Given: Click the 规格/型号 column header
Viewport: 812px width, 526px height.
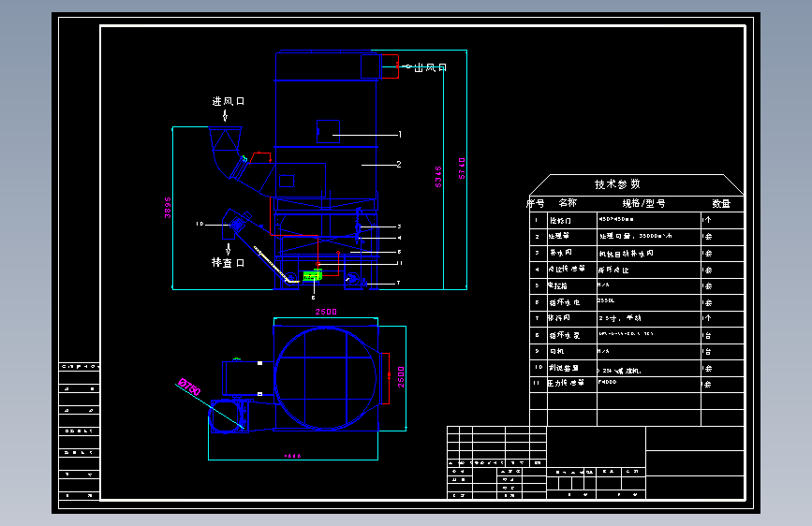Looking at the screenshot, I should [643, 203].
